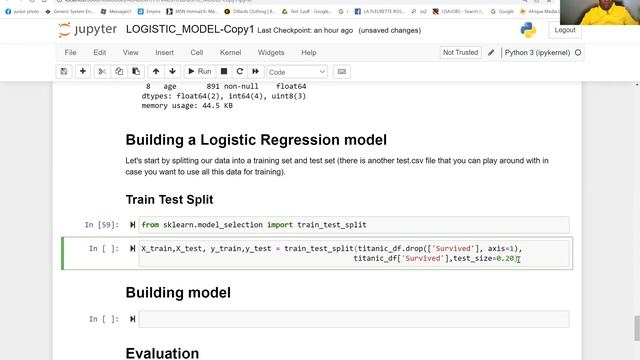Open the USAJOBS bookmark
The image size is (640, 360).
[x=458, y=11]
